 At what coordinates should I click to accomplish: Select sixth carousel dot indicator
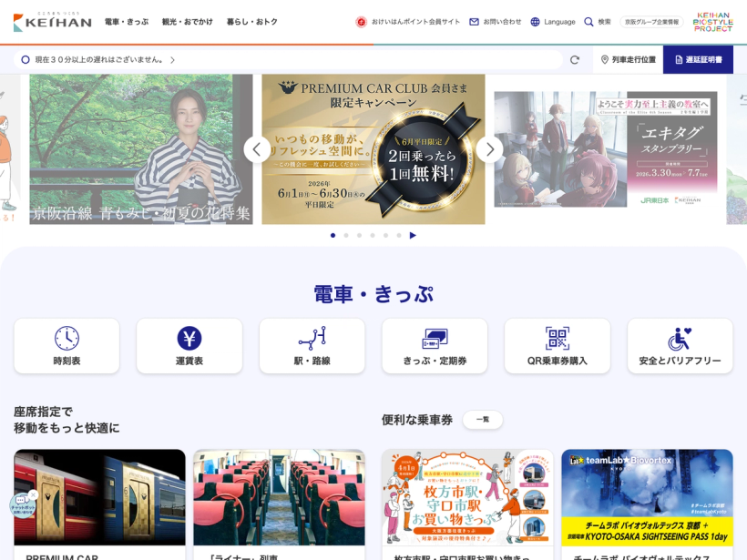(x=399, y=235)
